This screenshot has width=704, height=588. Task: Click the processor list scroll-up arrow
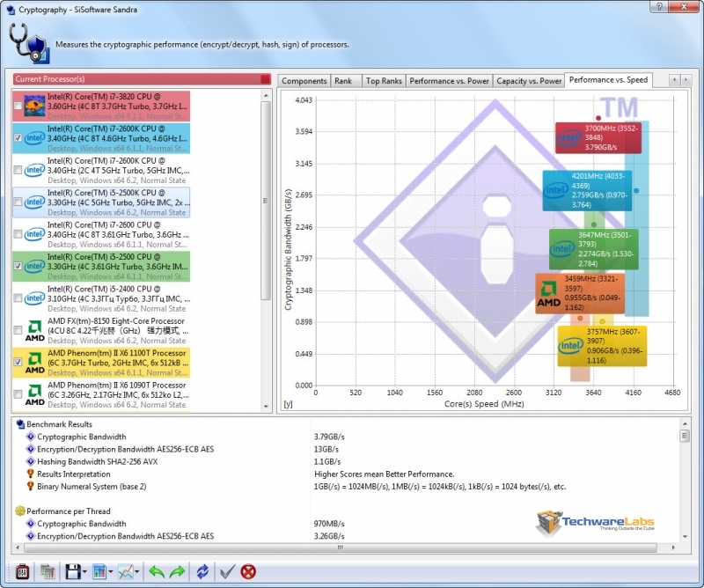point(266,95)
